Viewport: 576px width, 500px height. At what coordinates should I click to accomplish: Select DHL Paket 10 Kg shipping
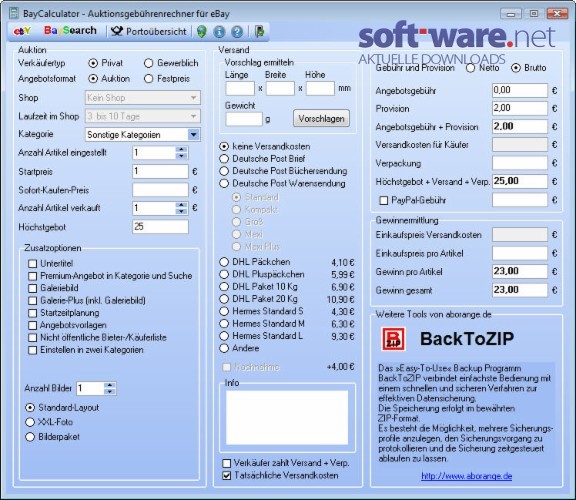click(x=224, y=287)
